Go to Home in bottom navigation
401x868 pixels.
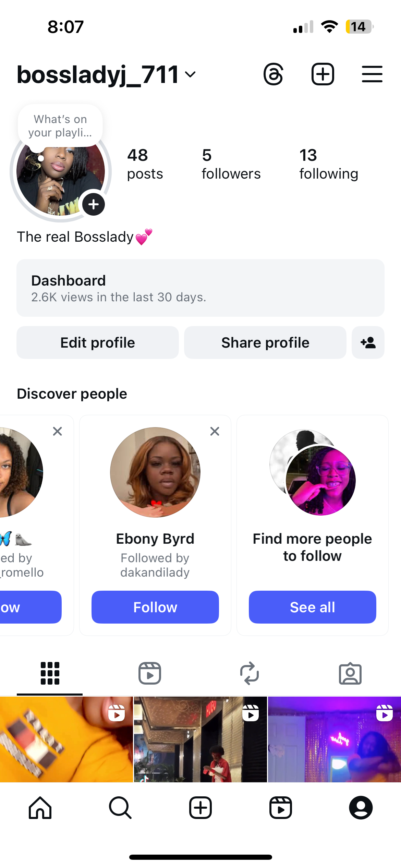[40, 808]
